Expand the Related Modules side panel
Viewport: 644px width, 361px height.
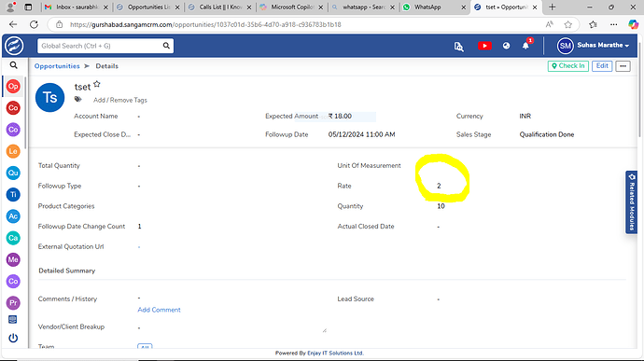point(631,202)
